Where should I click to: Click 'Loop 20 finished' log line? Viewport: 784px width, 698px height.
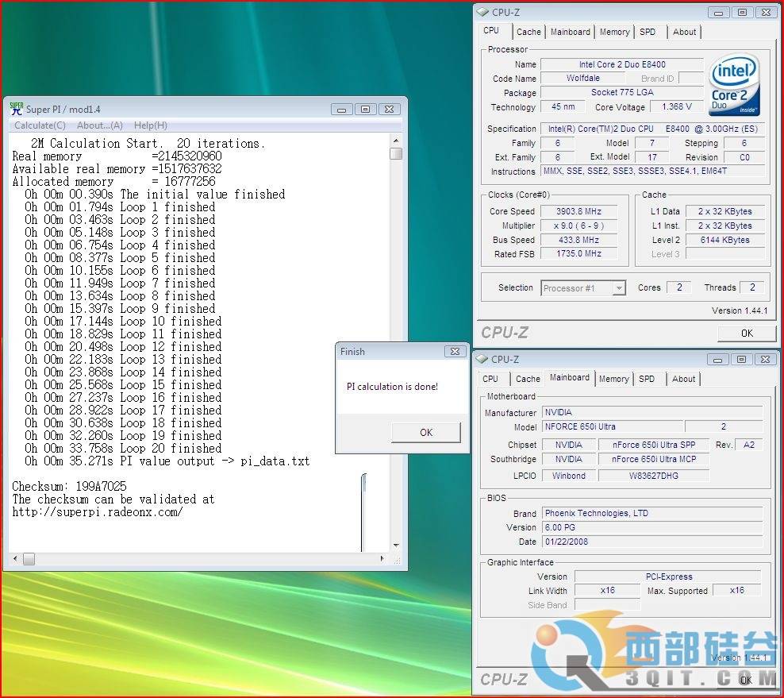pyautogui.click(x=123, y=449)
